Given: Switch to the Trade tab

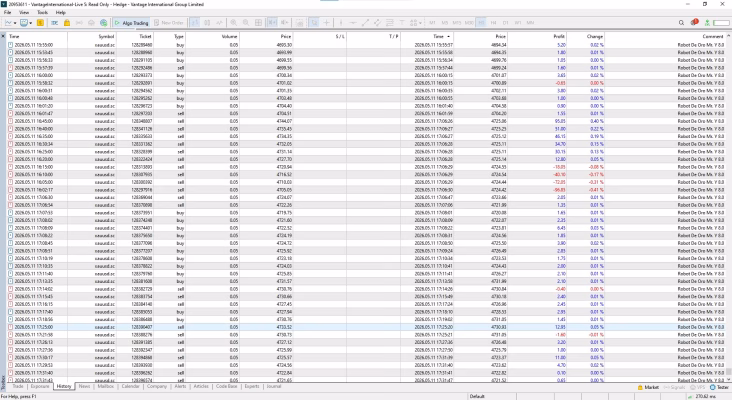Looking at the screenshot, I should [x=18, y=386].
